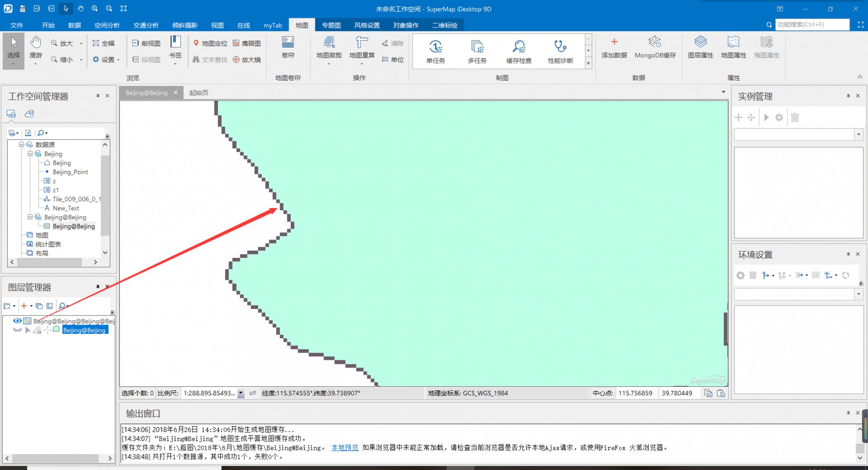Run 多任务 multi-task cache
The width and height of the screenshot is (868, 470).
pos(477,51)
